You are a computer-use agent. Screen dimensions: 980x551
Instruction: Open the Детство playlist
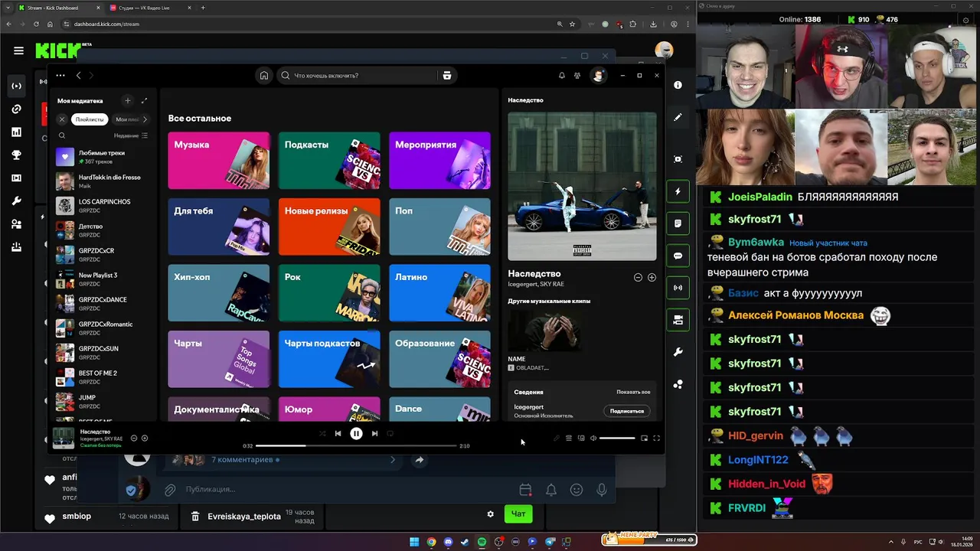point(103,230)
